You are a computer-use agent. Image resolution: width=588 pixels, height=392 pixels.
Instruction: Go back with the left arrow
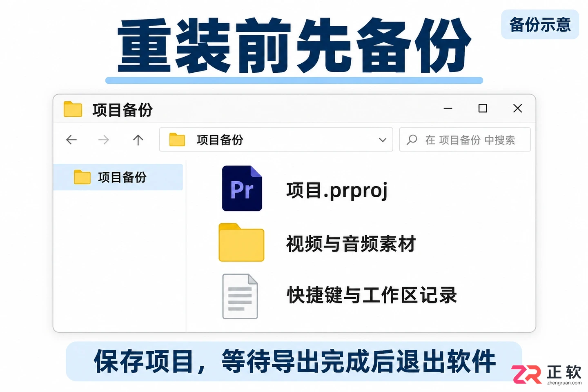coord(71,140)
